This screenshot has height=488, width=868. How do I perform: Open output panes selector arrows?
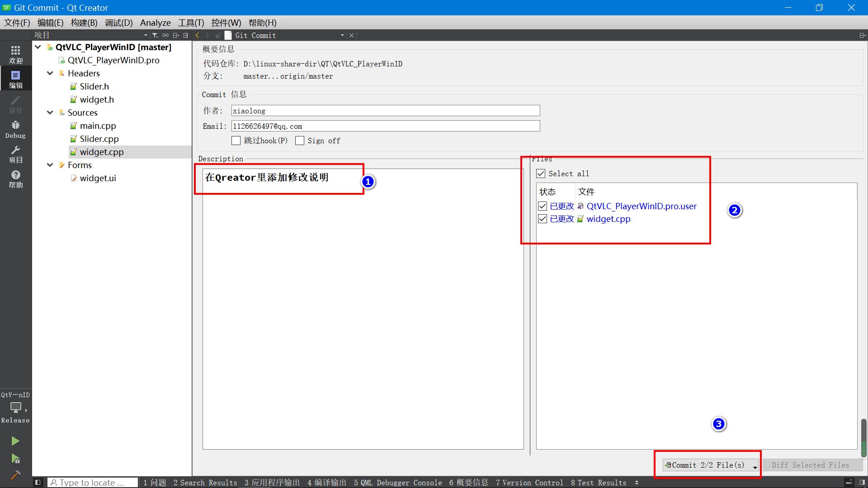pos(637,483)
